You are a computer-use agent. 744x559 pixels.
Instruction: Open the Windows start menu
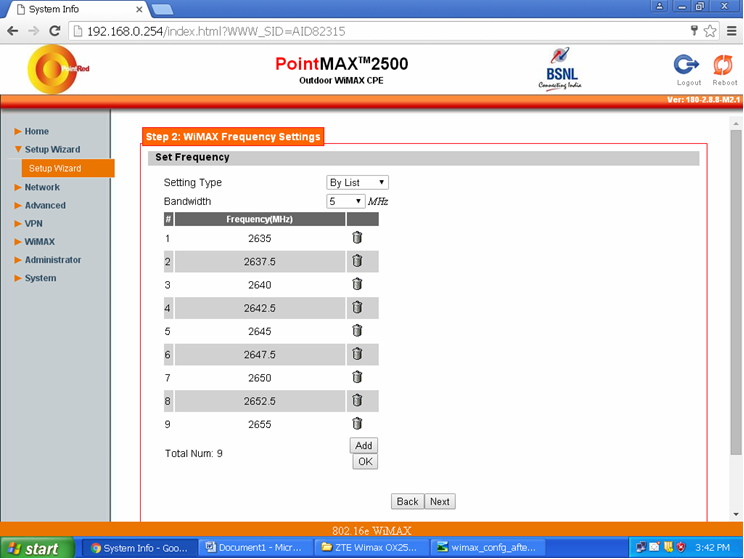pyautogui.click(x=37, y=548)
